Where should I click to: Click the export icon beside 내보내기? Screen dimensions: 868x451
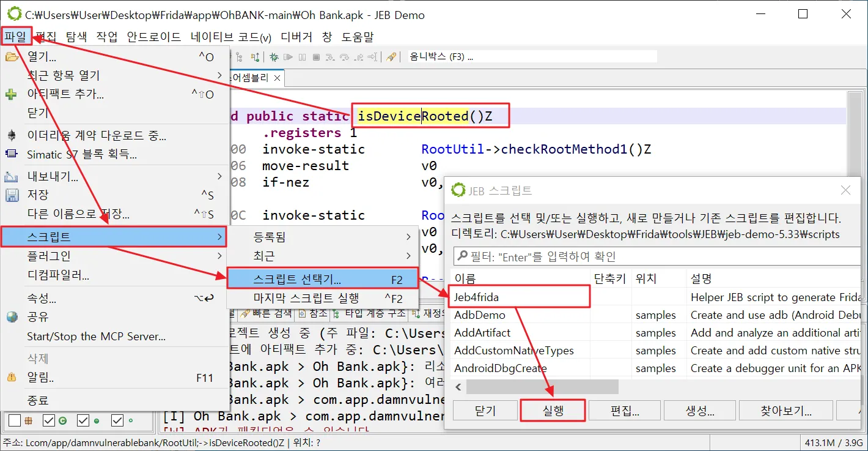click(12, 177)
